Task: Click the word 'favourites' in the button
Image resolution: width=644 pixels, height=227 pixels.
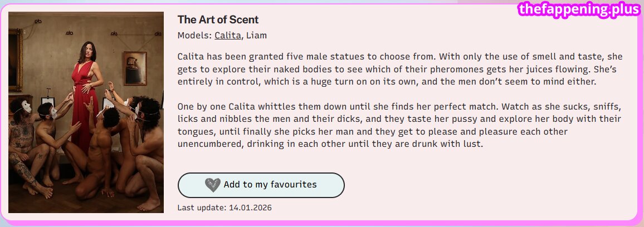Action: point(290,184)
